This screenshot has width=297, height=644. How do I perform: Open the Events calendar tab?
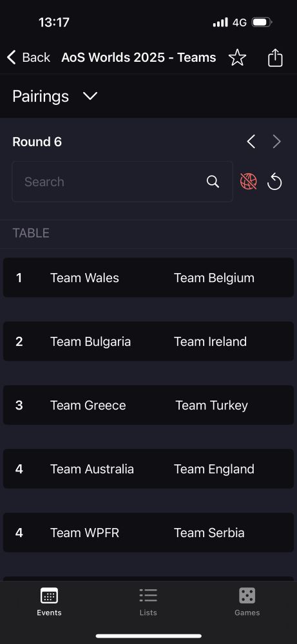coord(49,601)
